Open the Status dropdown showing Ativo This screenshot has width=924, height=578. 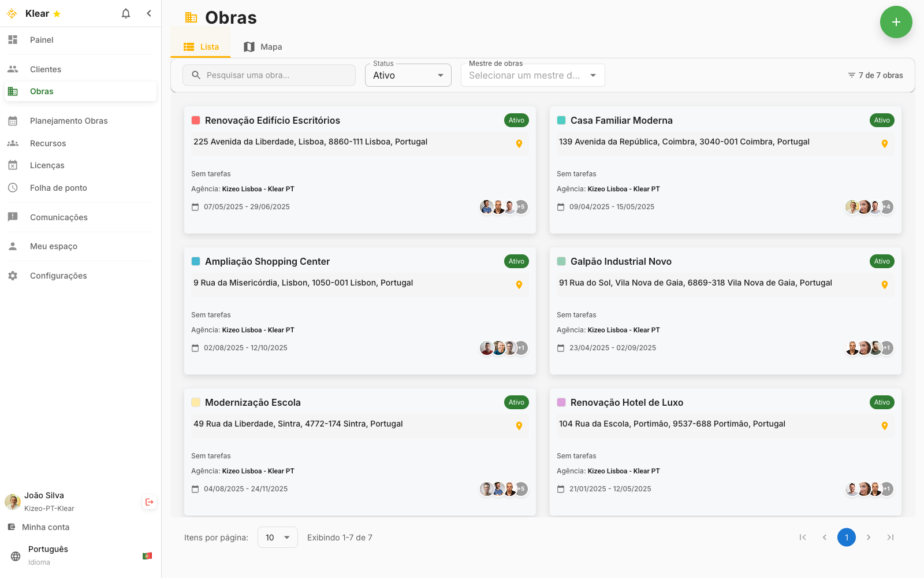click(408, 75)
